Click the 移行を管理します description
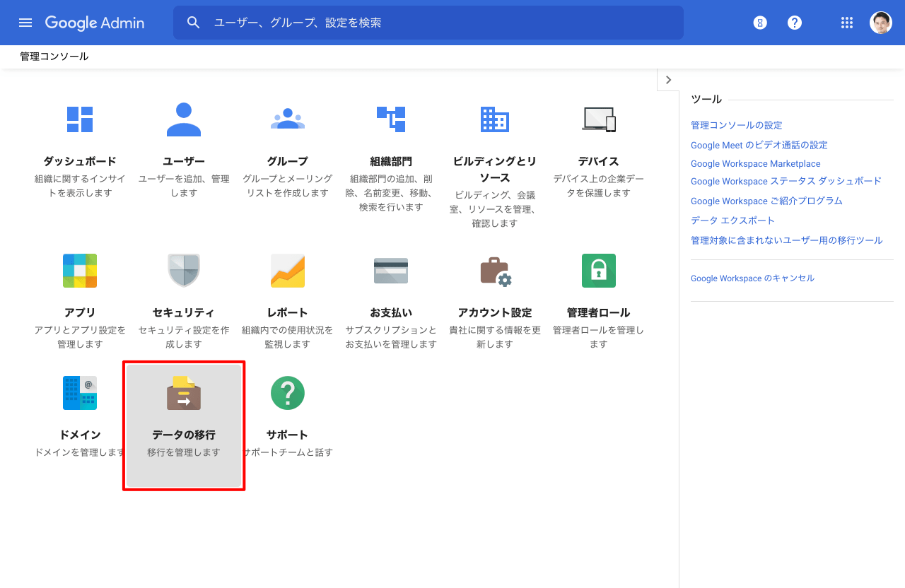 tap(184, 452)
